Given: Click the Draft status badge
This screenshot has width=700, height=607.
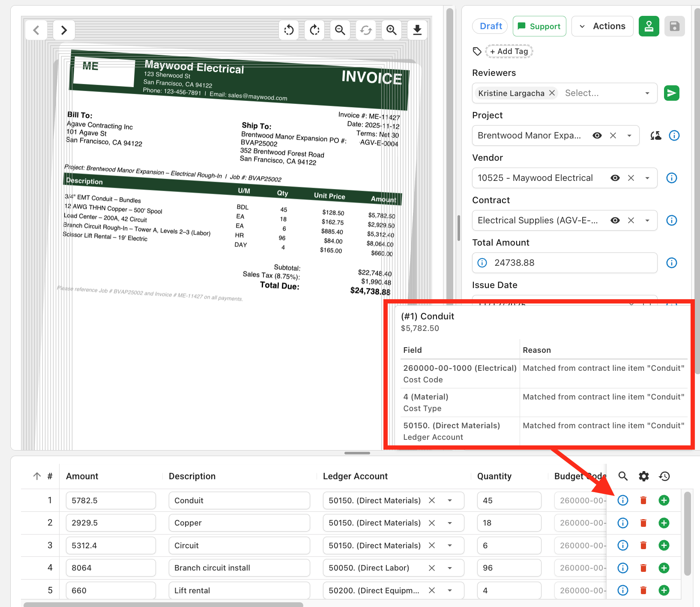Looking at the screenshot, I should coord(491,26).
